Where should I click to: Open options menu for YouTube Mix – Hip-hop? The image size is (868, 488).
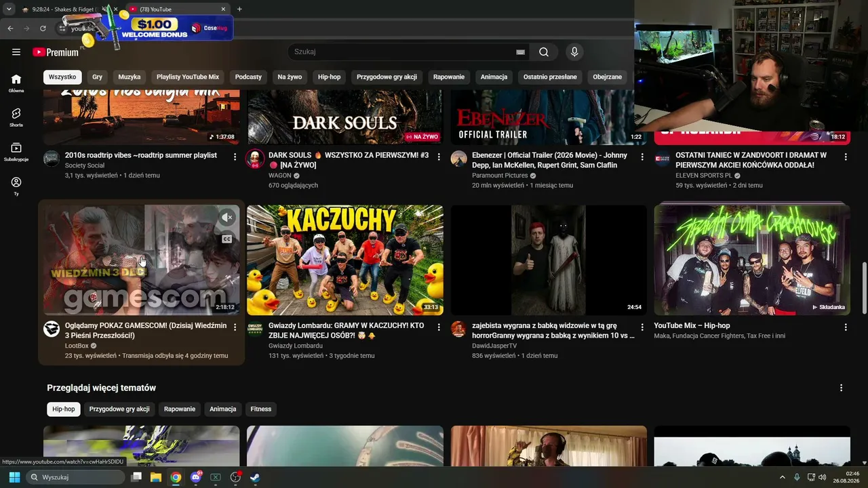pyautogui.click(x=846, y=327)
